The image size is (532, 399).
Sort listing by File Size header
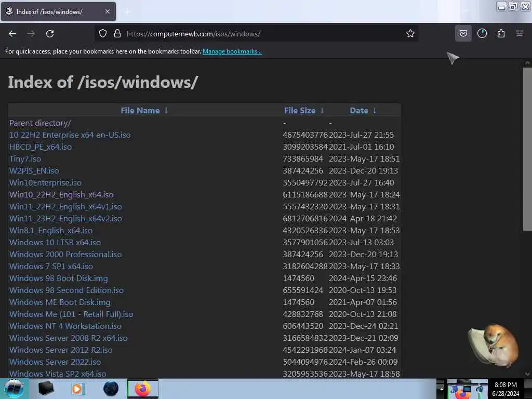tap(300, 111)
